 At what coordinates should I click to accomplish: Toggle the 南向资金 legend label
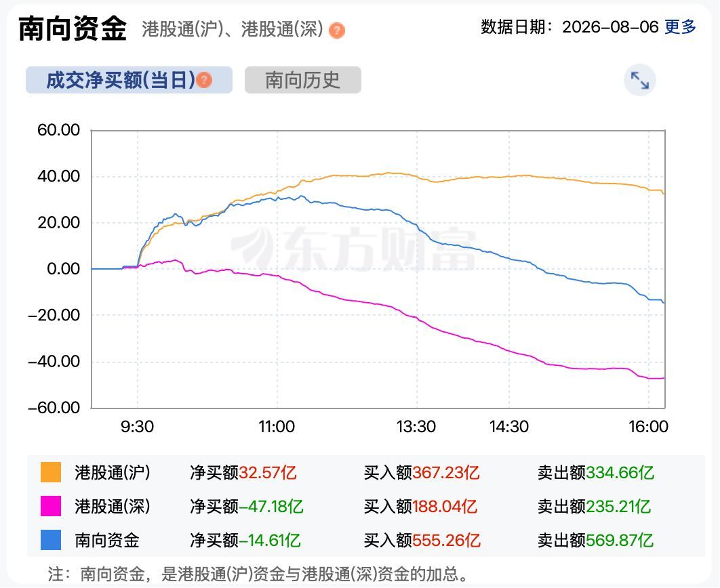click(107, 540)
